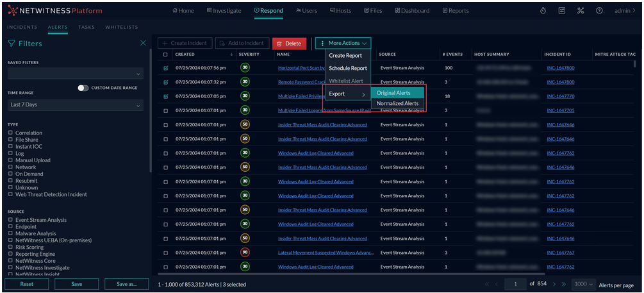Select Normalized Alerts export option

coord(397,104)
